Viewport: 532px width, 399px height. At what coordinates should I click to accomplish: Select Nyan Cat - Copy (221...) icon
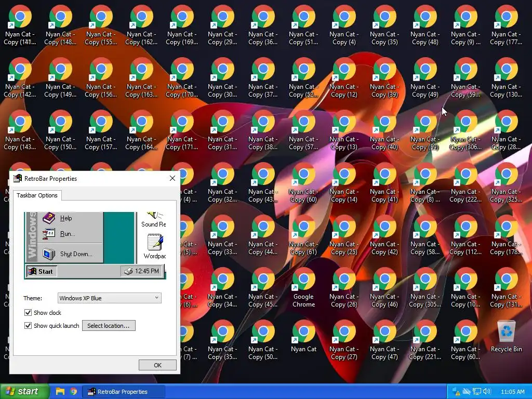tap(425, 340)
